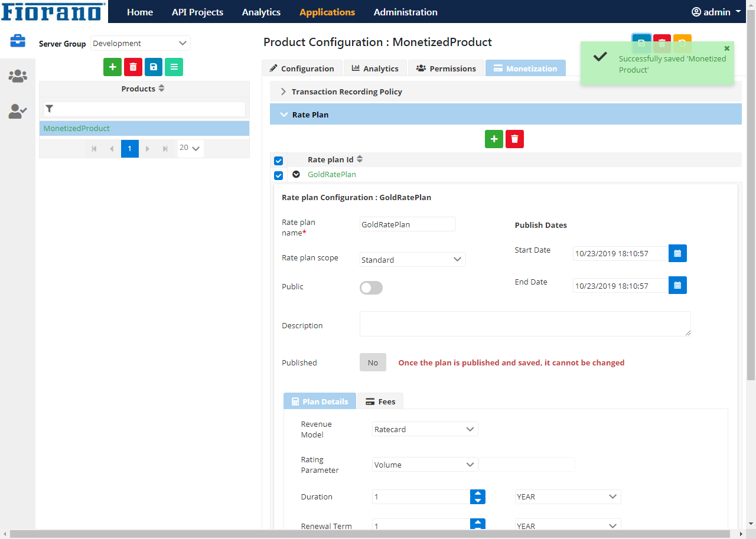Collapse the Rate Plan section

pos(506,115)
